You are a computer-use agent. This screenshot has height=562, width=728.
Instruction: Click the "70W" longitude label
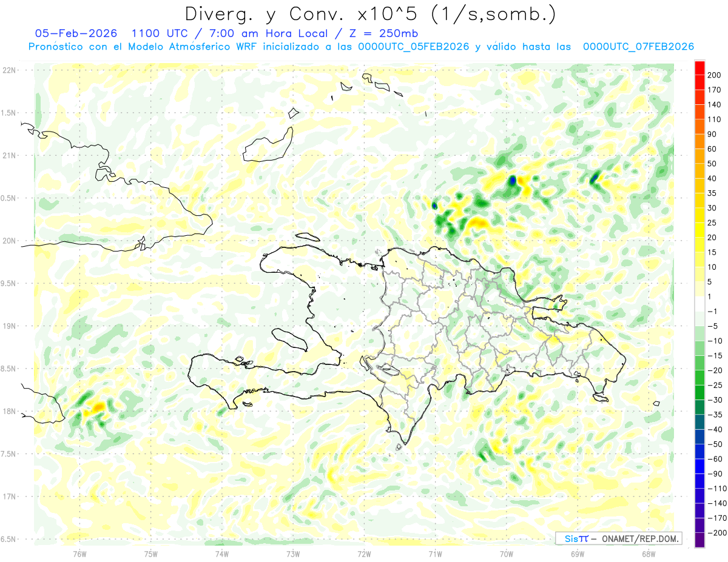pyautogui.click(x=507, y=554)
